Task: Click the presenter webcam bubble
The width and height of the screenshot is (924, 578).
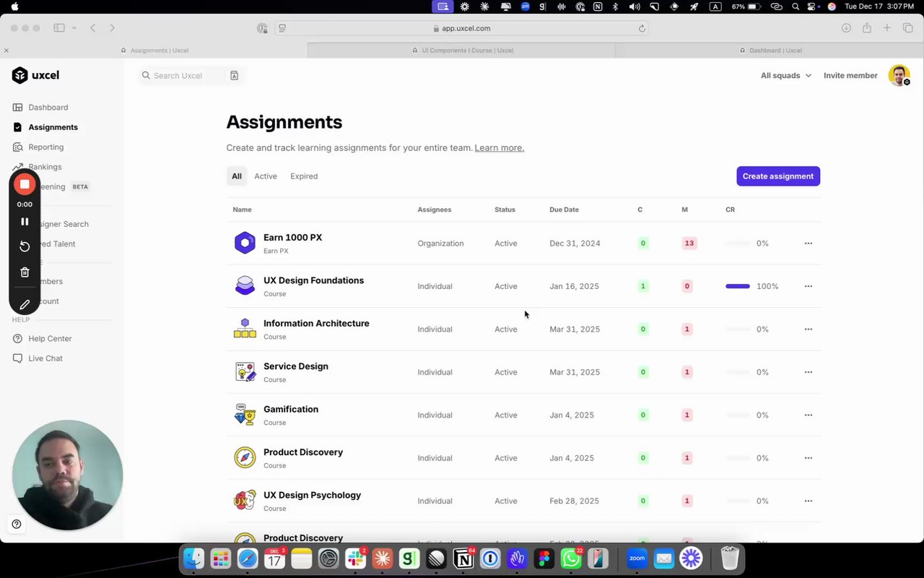Action: [67, 475]
